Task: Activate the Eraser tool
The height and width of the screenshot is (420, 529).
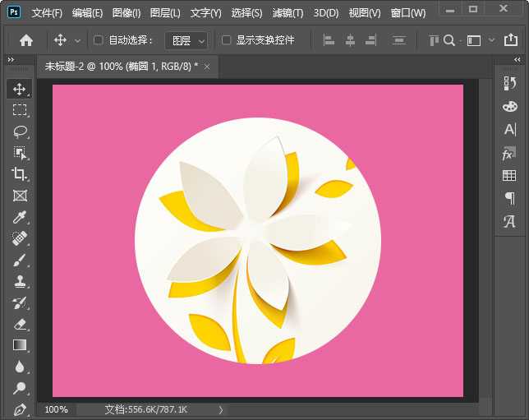Action: point(20,324)
